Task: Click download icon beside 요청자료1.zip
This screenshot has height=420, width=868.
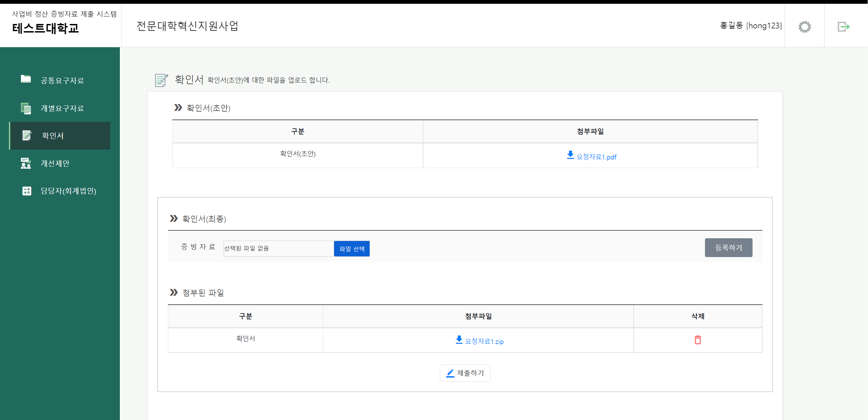Action: 459,340
